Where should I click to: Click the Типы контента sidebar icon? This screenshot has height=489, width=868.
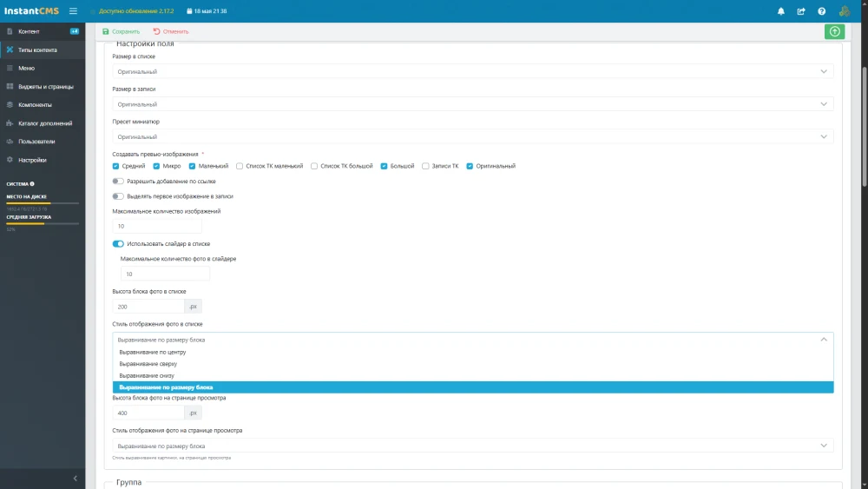pyautogui.click(x=10, y=50)
